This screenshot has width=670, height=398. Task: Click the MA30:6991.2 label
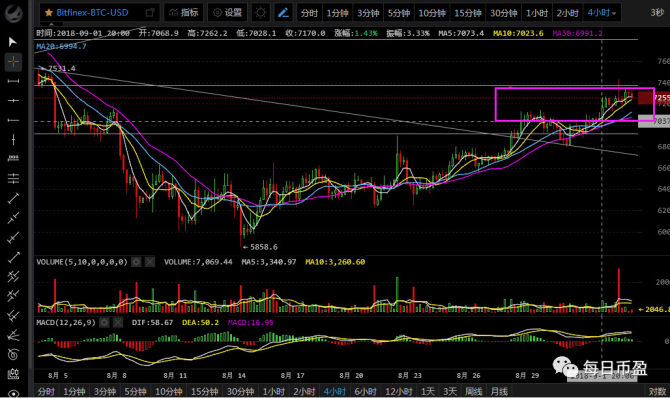pos(577,33)
